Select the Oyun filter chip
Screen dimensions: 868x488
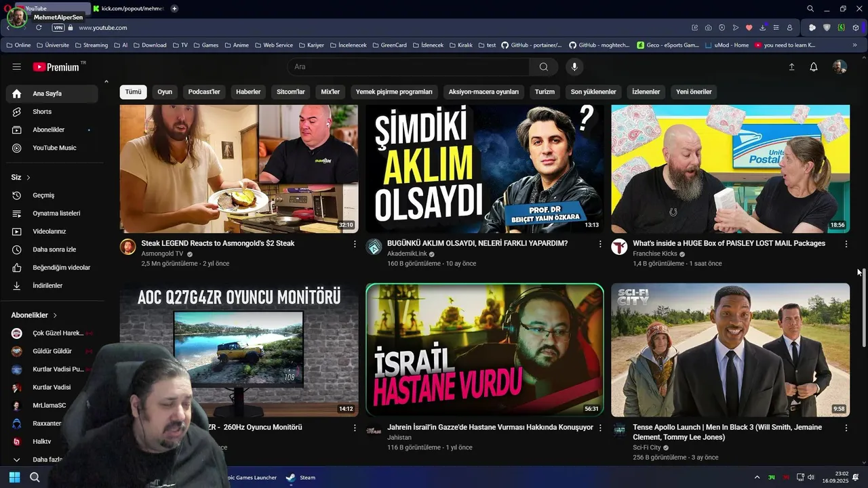coord(165,92)
